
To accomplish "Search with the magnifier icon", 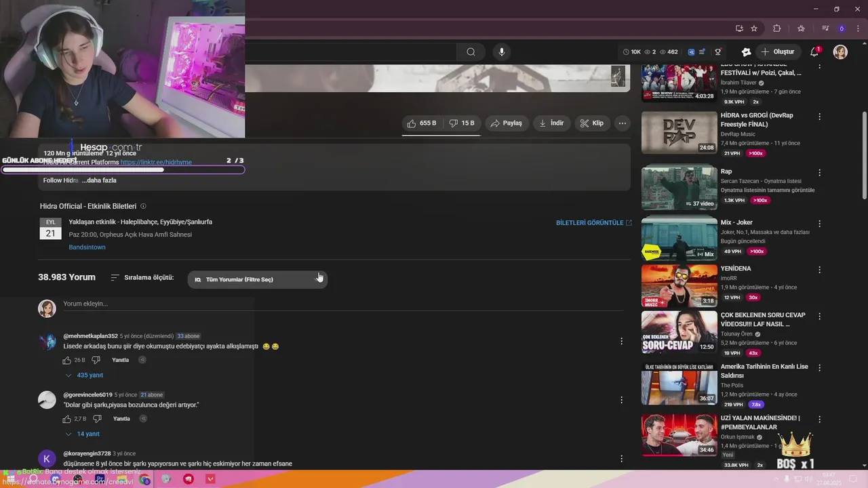I will (471, 52).
